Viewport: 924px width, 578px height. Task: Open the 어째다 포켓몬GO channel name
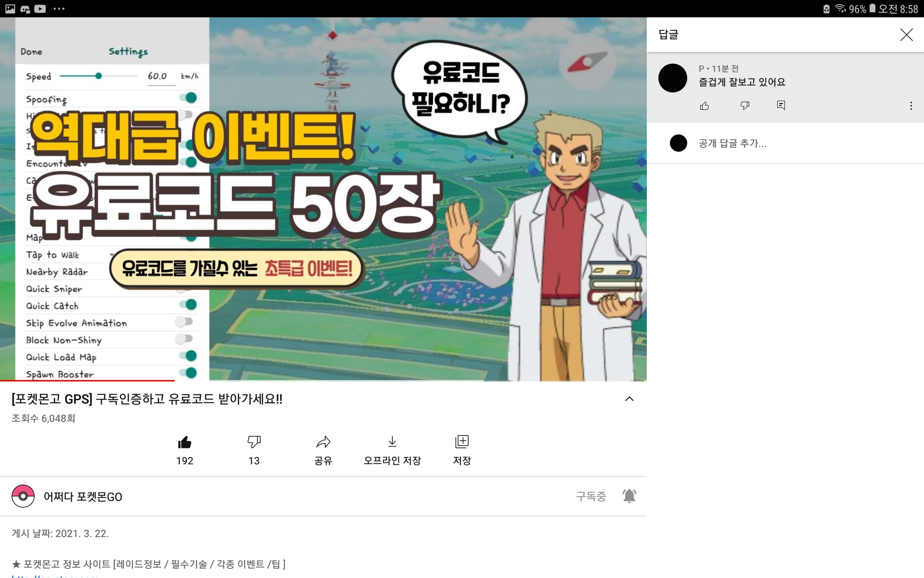83,497
